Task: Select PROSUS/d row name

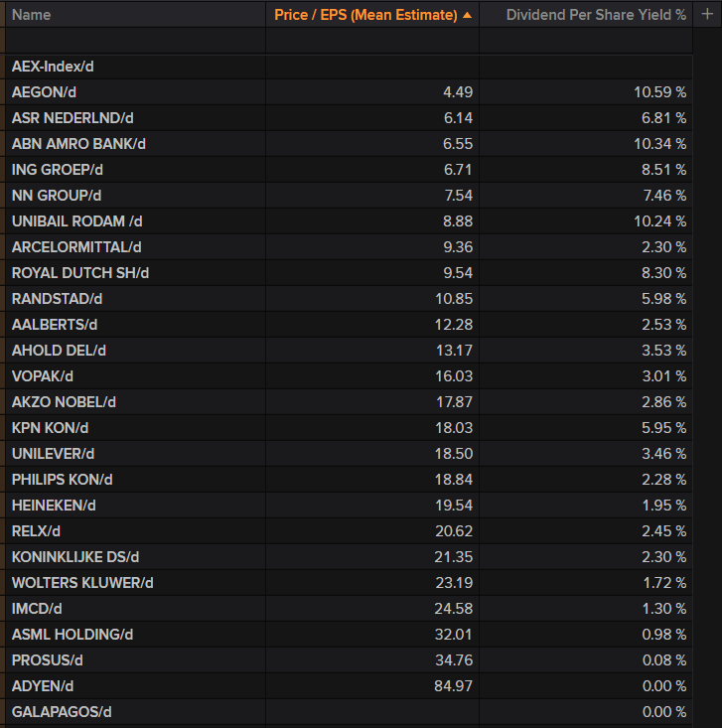Action: tap(48, 660)
